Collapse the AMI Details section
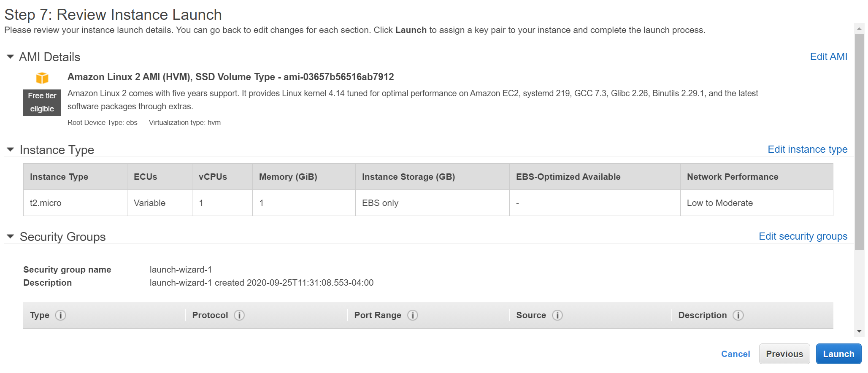This screenshot has width=868, height=373. (x=11, y=56)
